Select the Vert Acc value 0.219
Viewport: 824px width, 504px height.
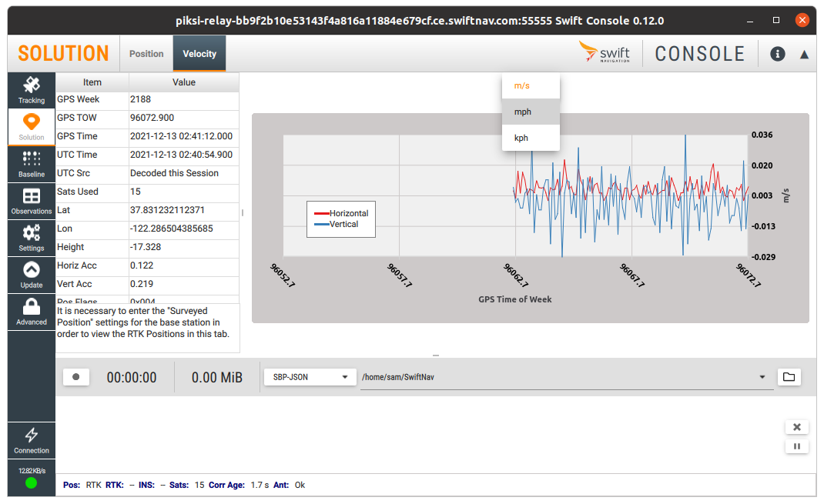click(x=184, y=284)
